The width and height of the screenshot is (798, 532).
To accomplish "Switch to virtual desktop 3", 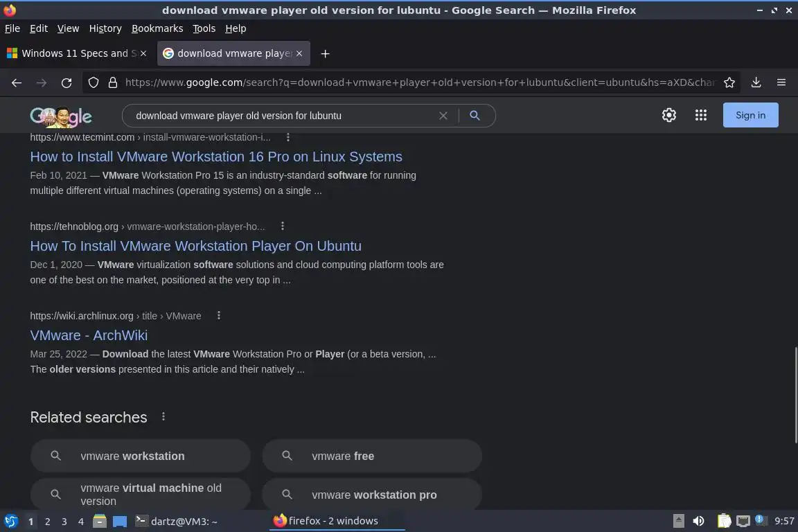I will coord(64,522).
